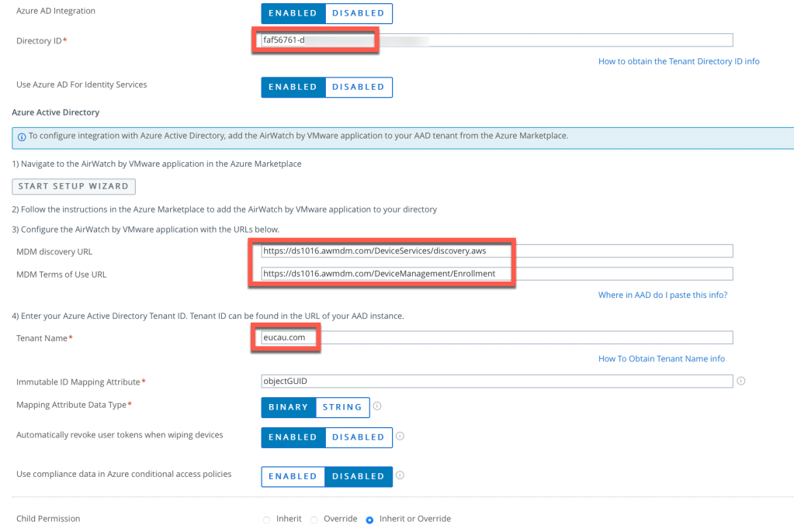794x532 pixels.
Task: Choose BINARY for Mapping Attribute Data Type
Action: point(289,406)
